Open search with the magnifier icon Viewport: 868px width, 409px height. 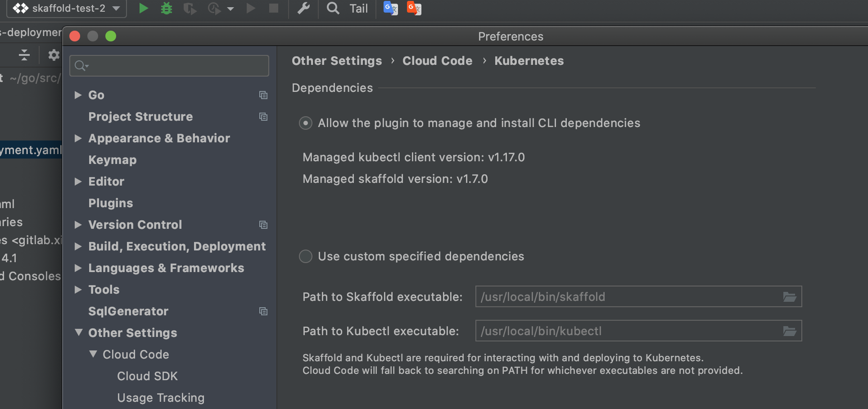pos(333,8)
